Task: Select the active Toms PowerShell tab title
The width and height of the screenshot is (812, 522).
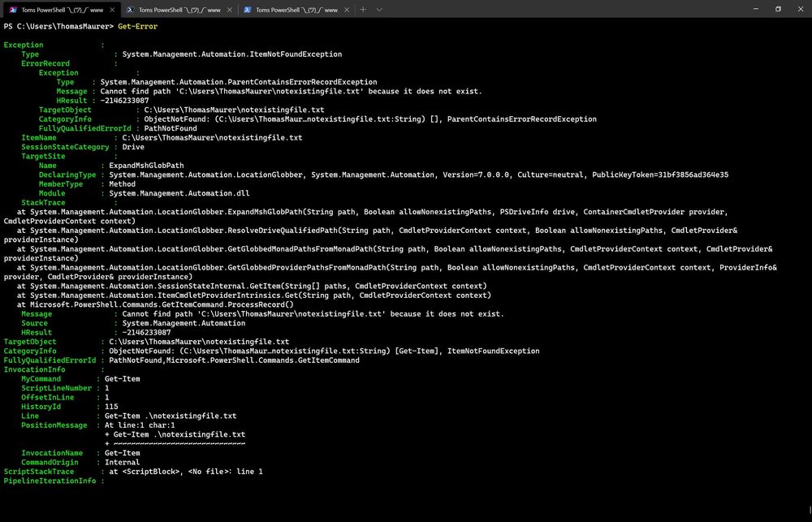Action: click(63, 10)
